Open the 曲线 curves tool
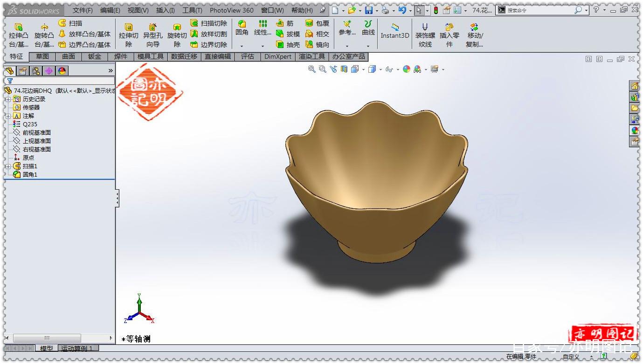The height and width of the screenshot is (364, 643). coord(368,28)
